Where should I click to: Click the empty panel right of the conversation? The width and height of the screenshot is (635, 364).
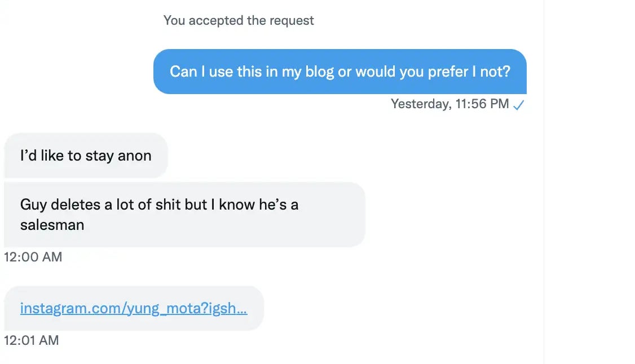click(589, 180)
